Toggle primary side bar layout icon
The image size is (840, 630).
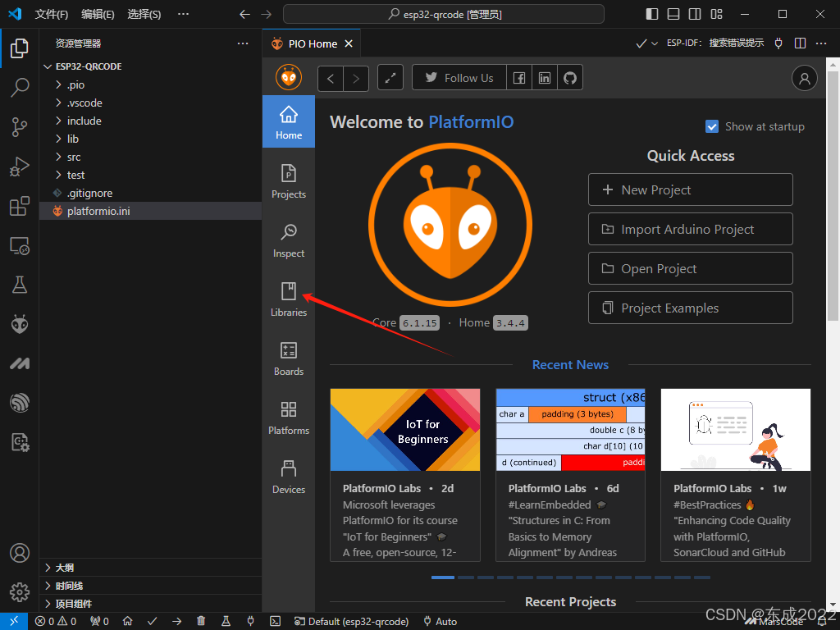[x=652, y=14]
